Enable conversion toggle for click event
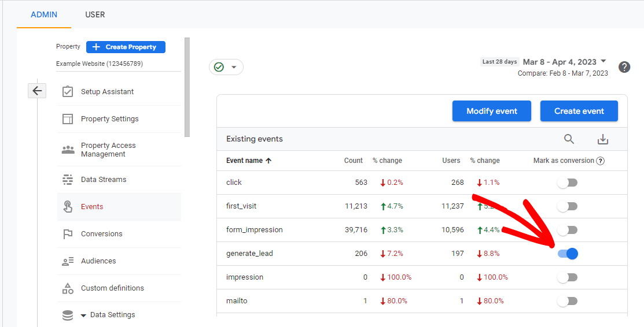The image size is (644, 327). 568,183
